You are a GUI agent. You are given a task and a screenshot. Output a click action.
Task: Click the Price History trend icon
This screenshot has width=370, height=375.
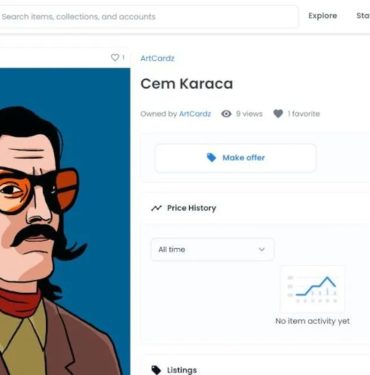[156, 208]
